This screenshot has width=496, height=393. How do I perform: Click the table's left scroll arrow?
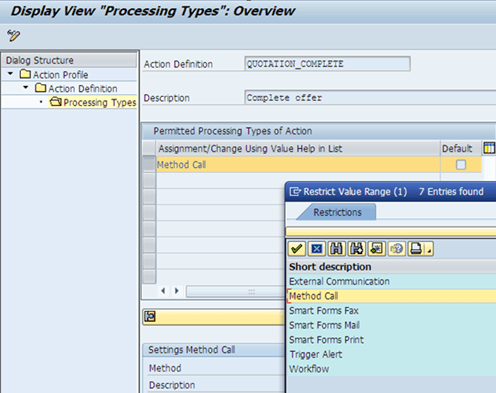tap(163, 291)
